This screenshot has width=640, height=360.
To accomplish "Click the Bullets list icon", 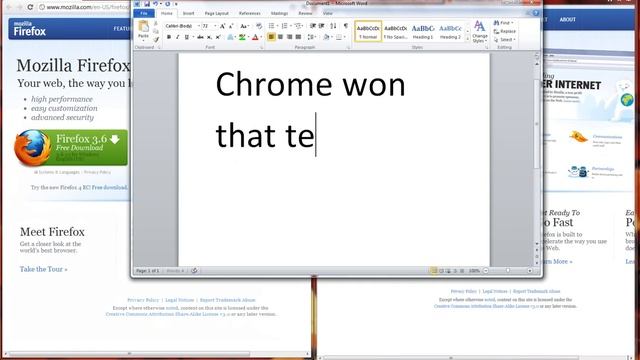I will click(x=271, y=26).
